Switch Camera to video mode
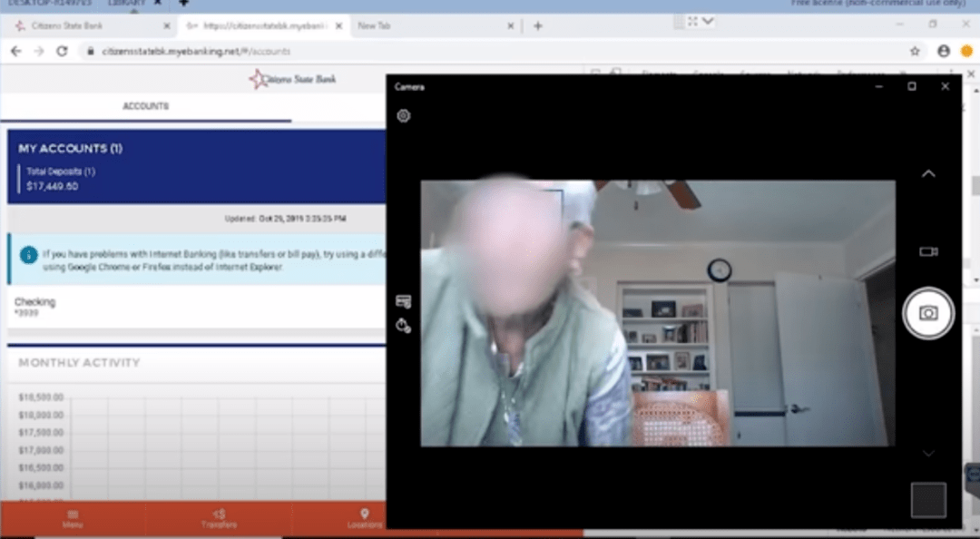This screenshot has height=539, width=980. (x=928, y=251)
